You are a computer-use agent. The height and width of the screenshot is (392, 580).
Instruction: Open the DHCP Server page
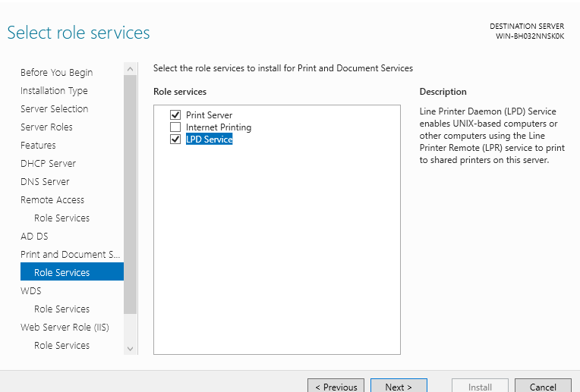click(x=48, y=164)
